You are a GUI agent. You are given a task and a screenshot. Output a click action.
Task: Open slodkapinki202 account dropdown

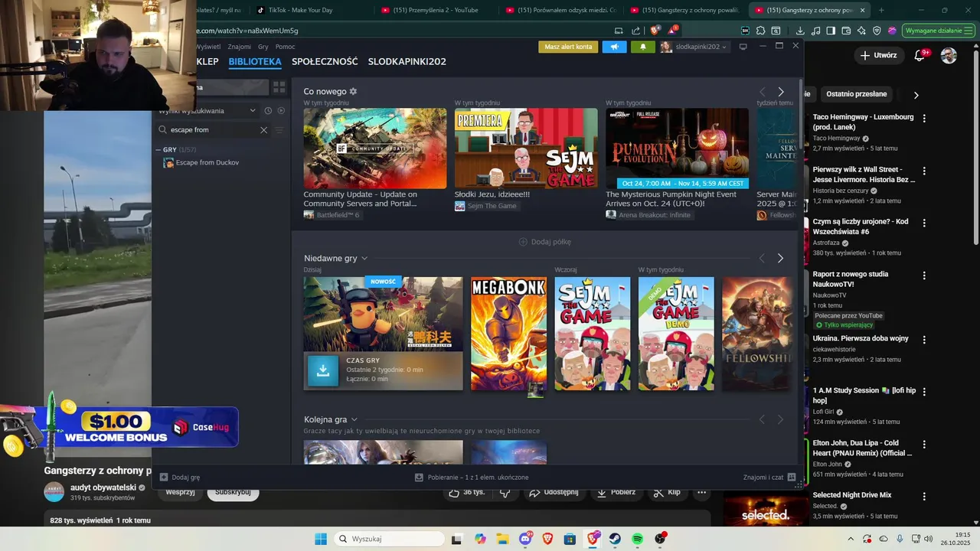(694, 47)
